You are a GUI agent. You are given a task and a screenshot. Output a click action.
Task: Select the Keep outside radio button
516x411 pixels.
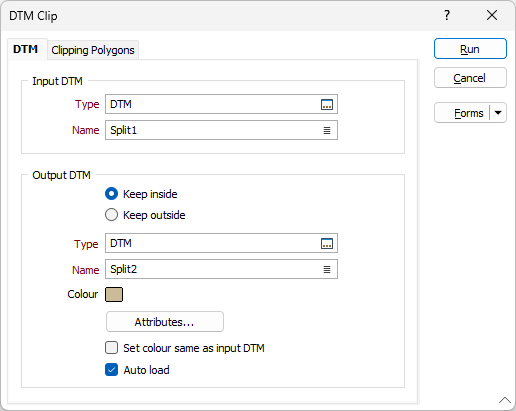point(111,215)
